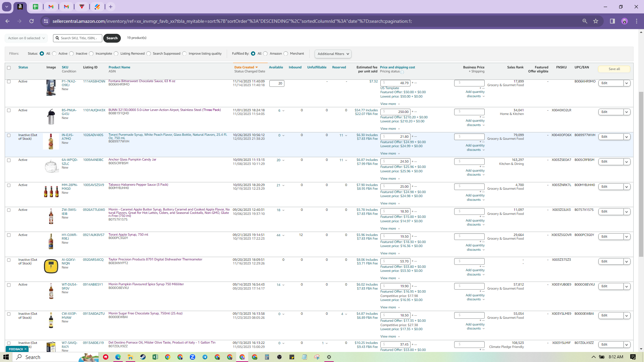Click Edit for Torani White Peach Syrup
644x362 pixels.
611,137
